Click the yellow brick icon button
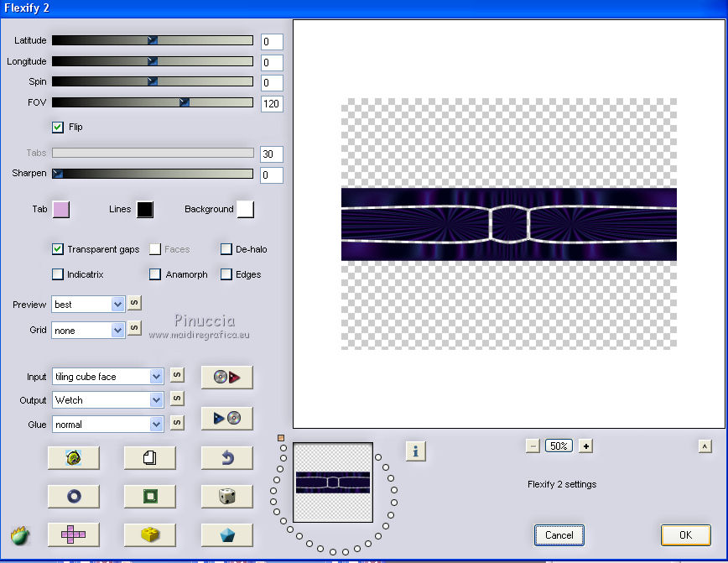 [x=150, y=534]
